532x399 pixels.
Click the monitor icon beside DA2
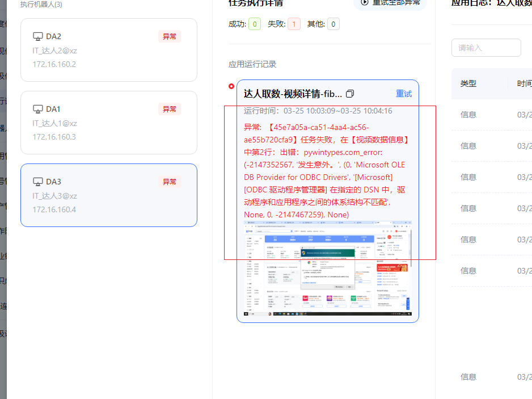click(x=38, y=36)
